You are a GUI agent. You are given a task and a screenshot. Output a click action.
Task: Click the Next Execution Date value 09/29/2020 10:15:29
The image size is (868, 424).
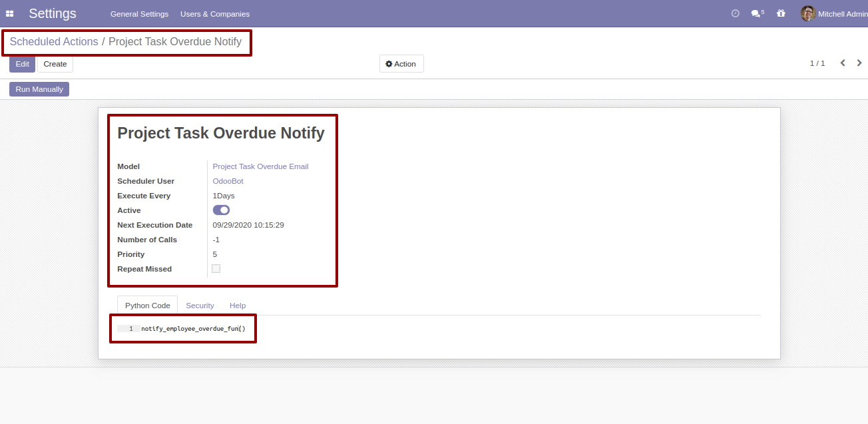point(248,225)
